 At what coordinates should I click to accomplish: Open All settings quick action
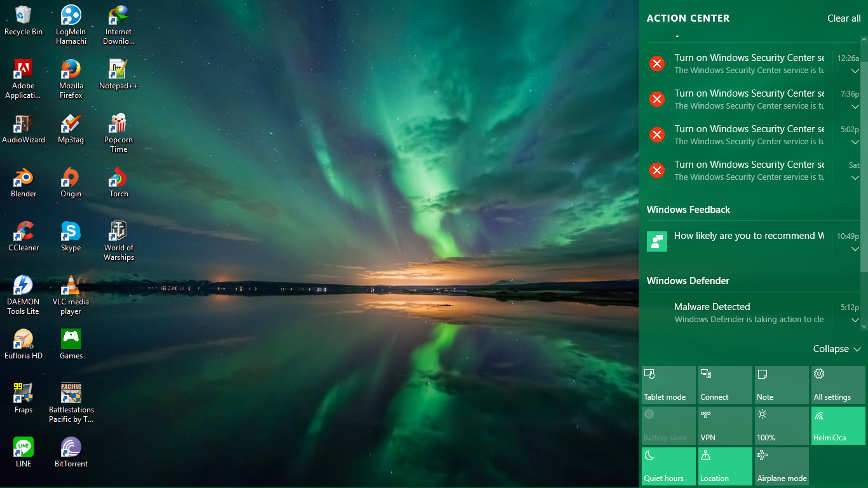838,385
